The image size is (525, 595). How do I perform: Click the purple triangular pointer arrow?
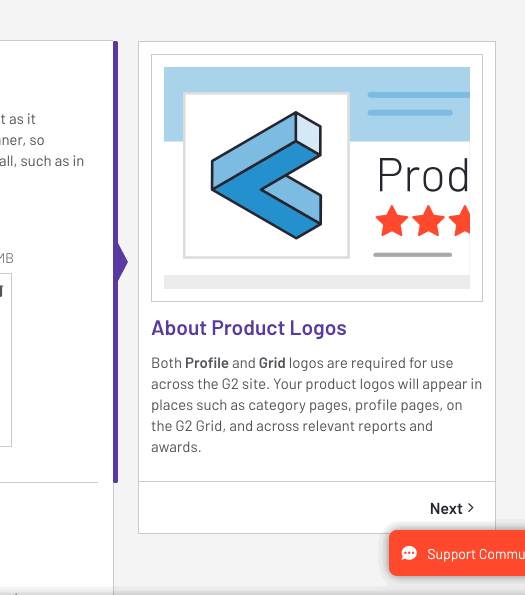123,262
